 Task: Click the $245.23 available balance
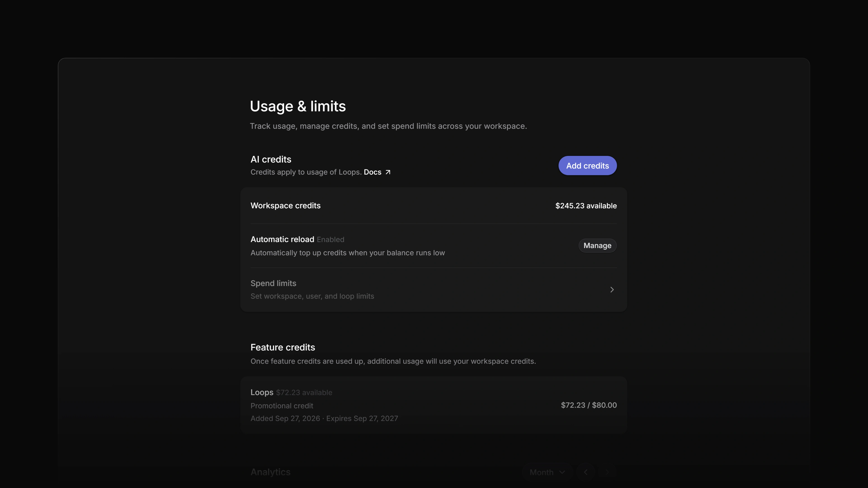coord(586,206)
